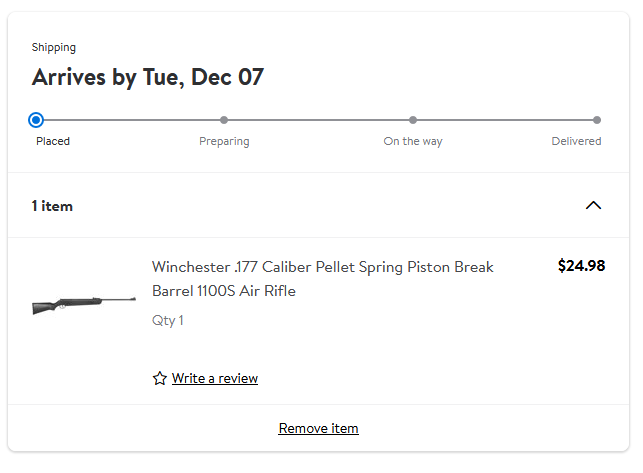
Task: Open the Winchester .177 Caliber product title
Action: click(322, 279)
